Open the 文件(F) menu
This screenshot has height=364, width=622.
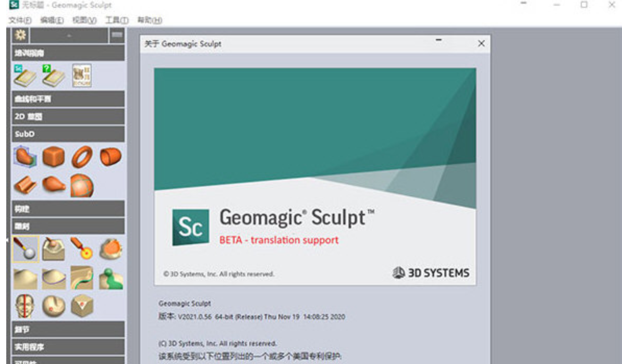coord(20,20)
